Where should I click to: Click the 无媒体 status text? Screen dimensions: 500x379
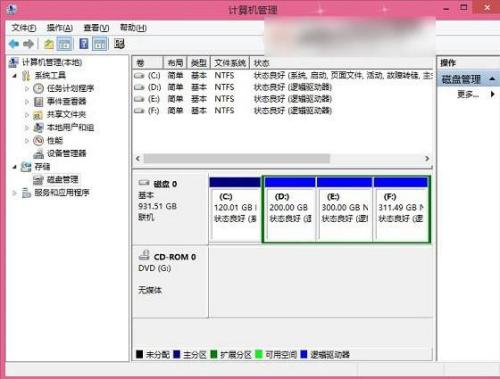pyautogui.click(x=150, y=290)
